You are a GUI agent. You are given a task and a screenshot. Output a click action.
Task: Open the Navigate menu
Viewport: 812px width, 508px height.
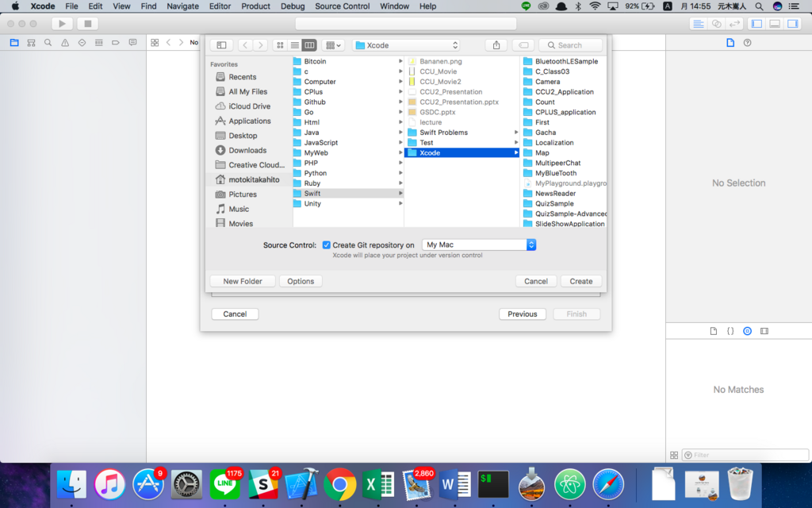coord(183,6)
